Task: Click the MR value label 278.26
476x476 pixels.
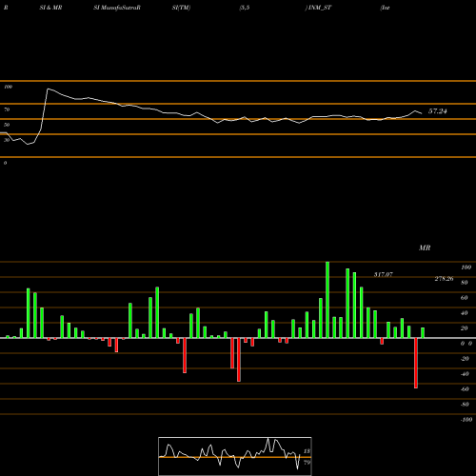Action: tap(444, 279)
